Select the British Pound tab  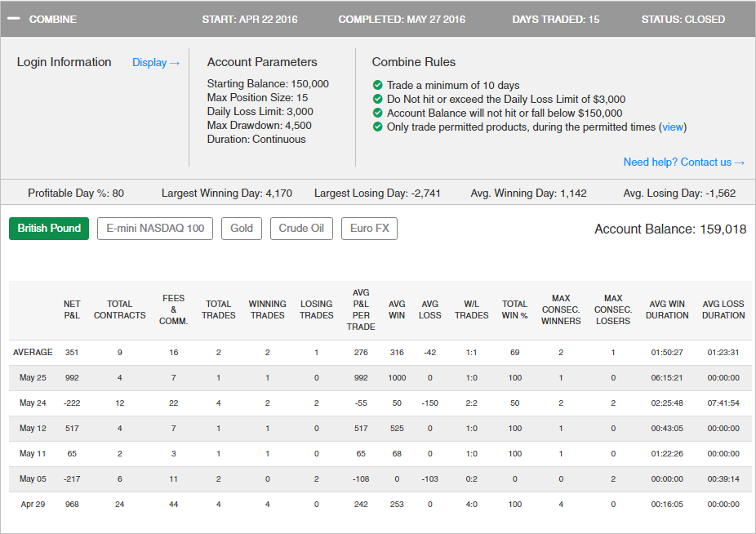[x=49, y=228]
